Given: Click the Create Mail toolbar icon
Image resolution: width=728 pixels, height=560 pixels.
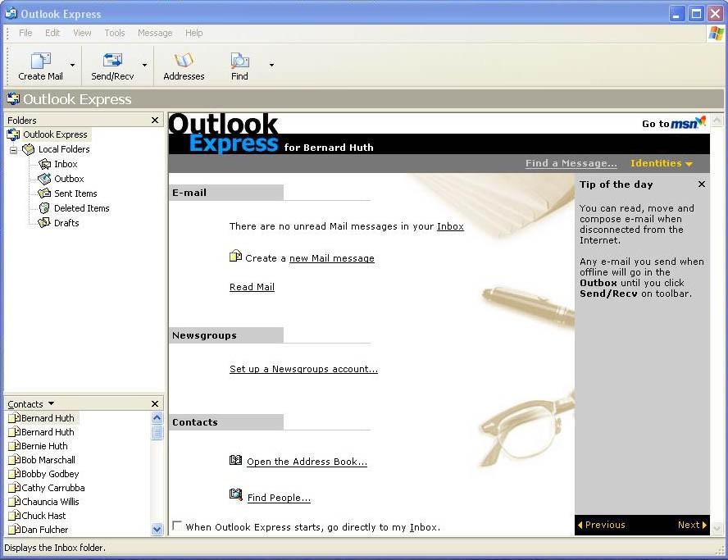Looking at the screenshot, I should [41, 61].
